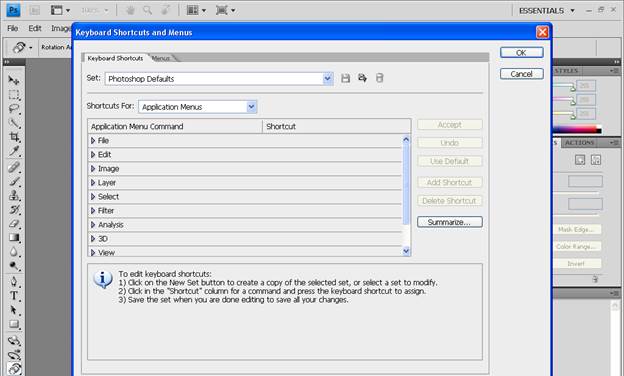This screenshot has height=376, width=624.
Task: Expand the File command group
Action: 93,140
